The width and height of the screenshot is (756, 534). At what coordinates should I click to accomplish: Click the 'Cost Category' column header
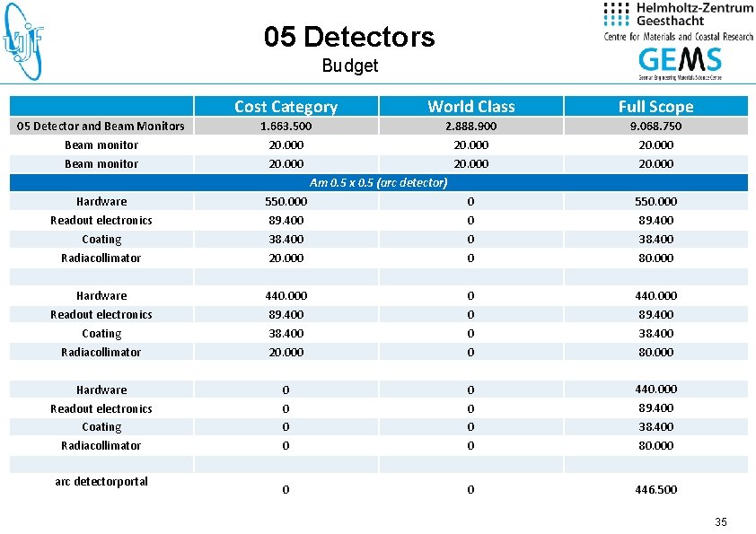(286, 106)
